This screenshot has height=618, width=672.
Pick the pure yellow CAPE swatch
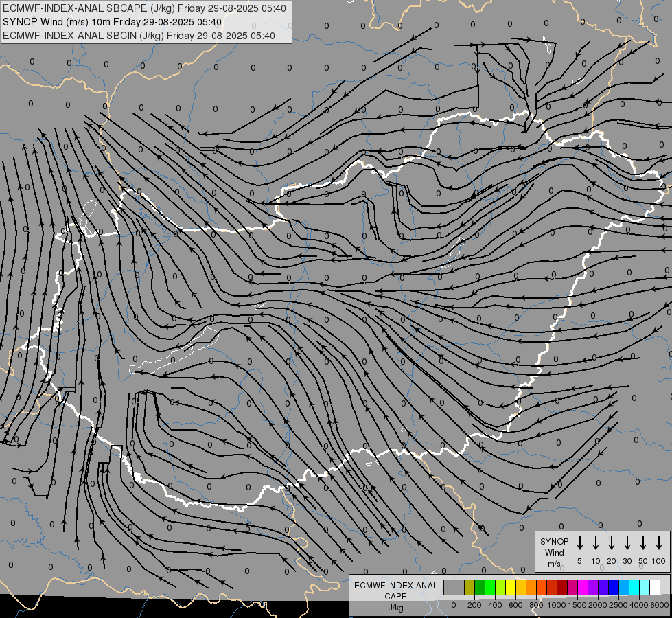[511, 587]
